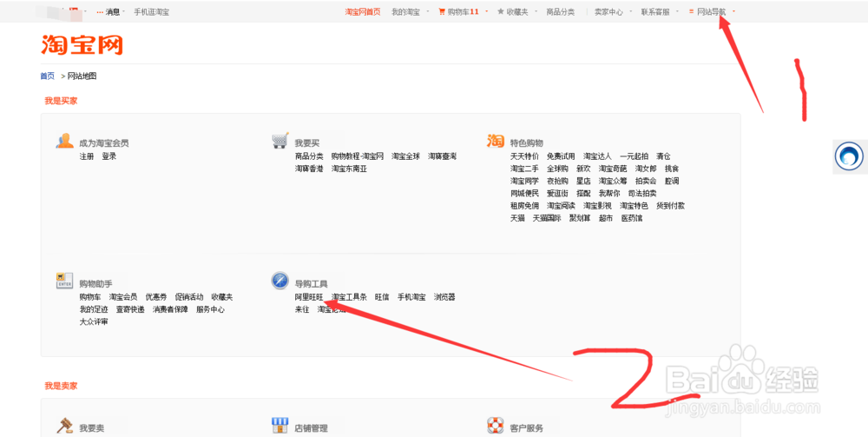868x437 pixels.
Task: Click the orange 淘 特色购物 icon
Action: point(496,141)
